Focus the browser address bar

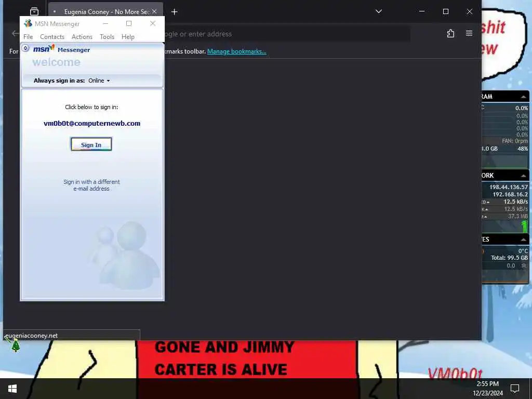click(x=287, y=34)
